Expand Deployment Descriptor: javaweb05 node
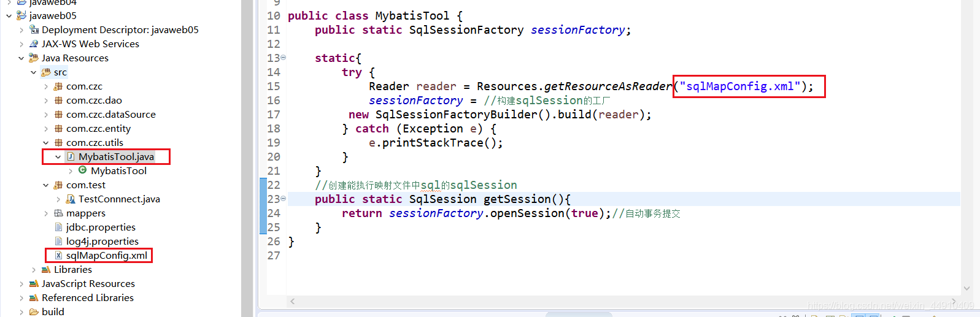980x317 pixels. tap(21, 30)
